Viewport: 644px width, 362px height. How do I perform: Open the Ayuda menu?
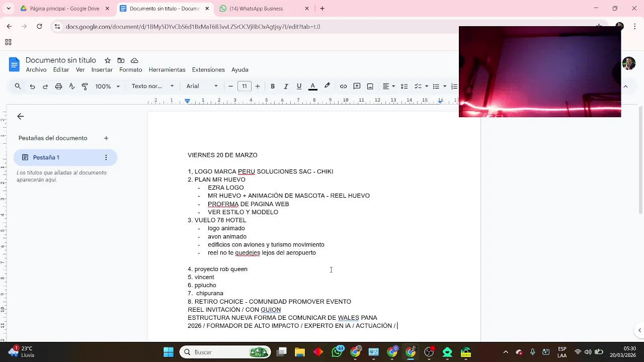(240, 70)
